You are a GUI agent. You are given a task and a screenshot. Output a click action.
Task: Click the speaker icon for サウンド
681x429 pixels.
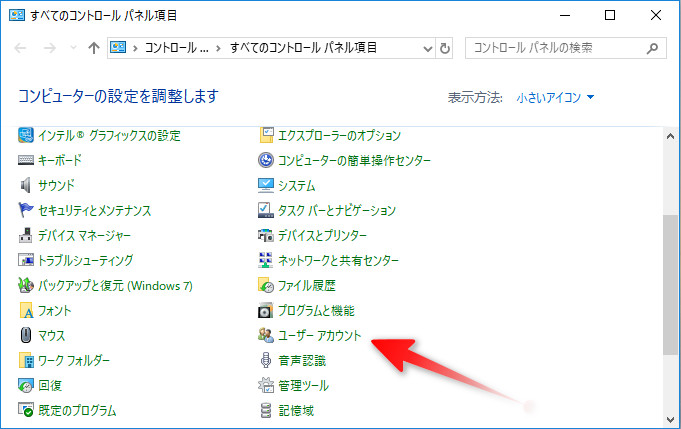point(26,185)
